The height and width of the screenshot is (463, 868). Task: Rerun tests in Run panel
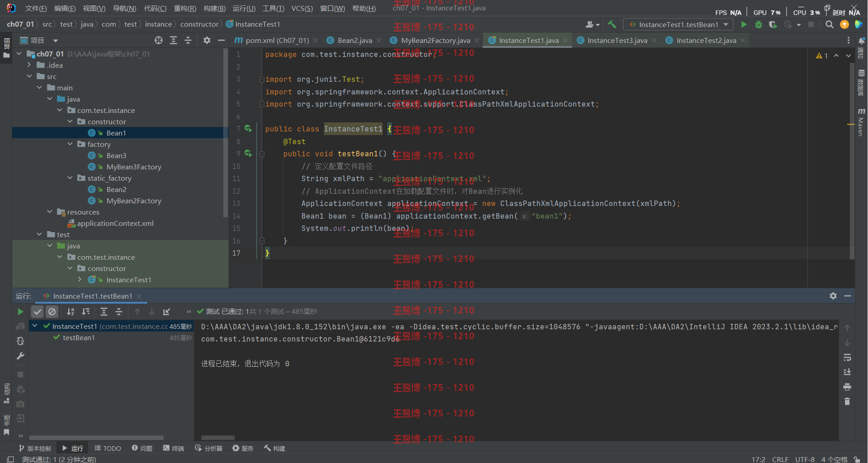[x=20, y=312]
